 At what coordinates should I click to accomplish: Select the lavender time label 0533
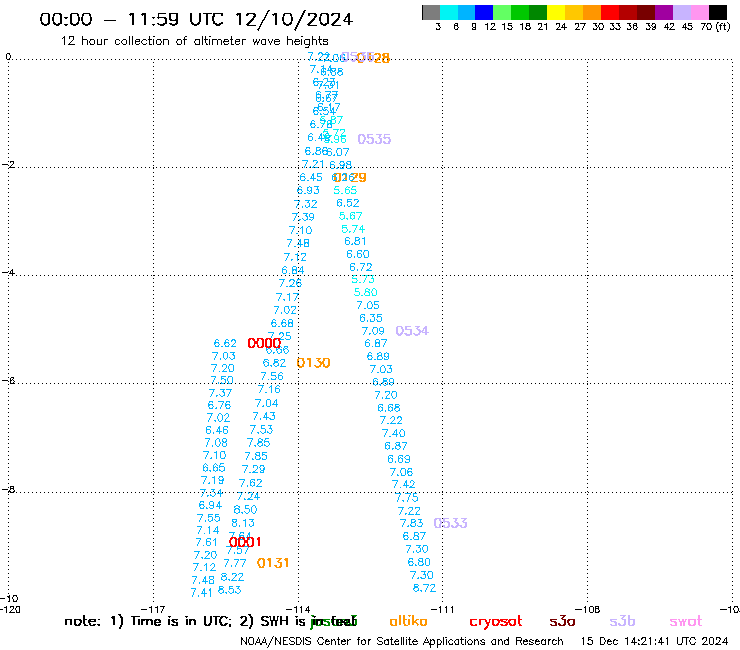[450, 523]
